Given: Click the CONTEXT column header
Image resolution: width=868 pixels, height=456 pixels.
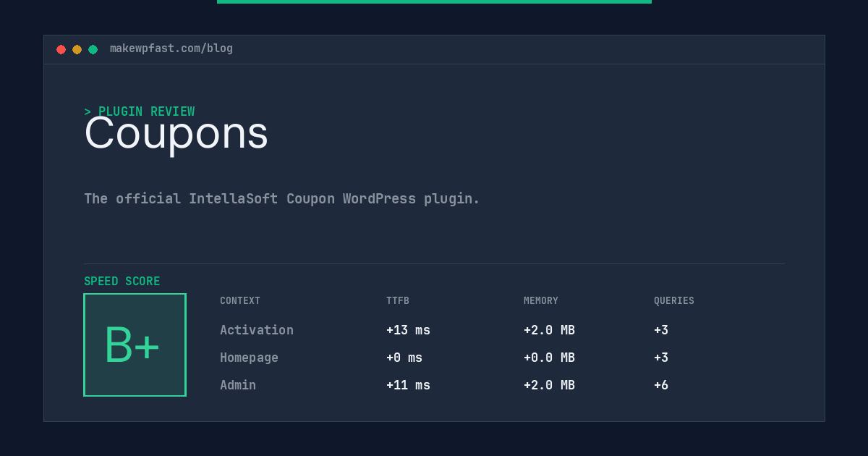Looking at the screenshot, I should tap(240, 301).
